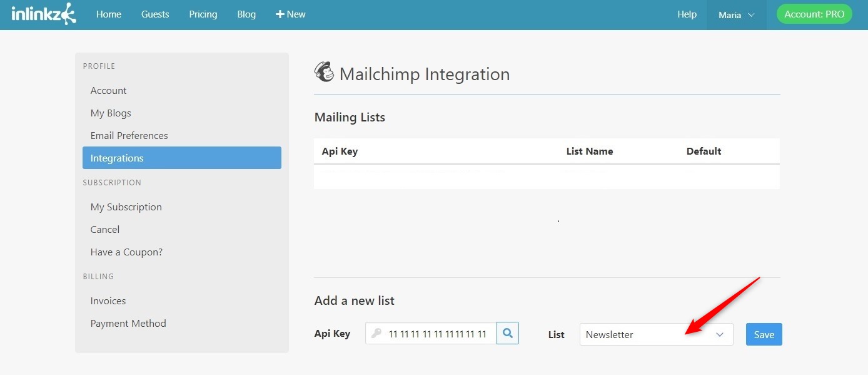Click the List Name column header

pyautogui.click(x=589, y=152)
